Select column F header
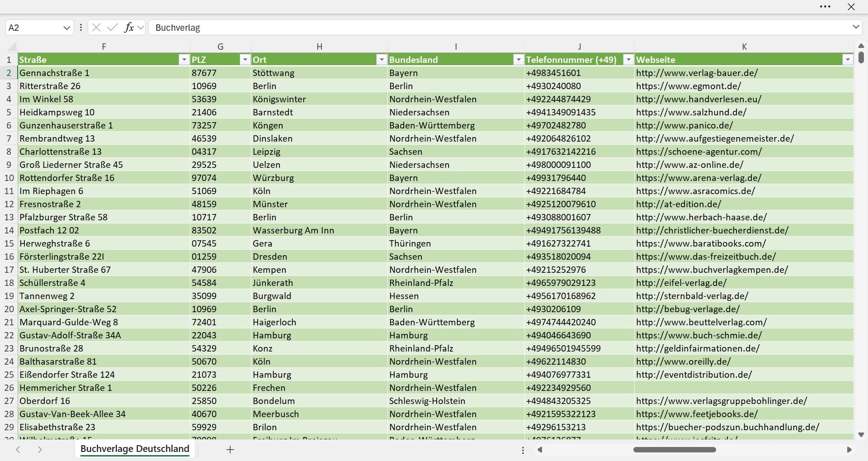 coord(104,47)
